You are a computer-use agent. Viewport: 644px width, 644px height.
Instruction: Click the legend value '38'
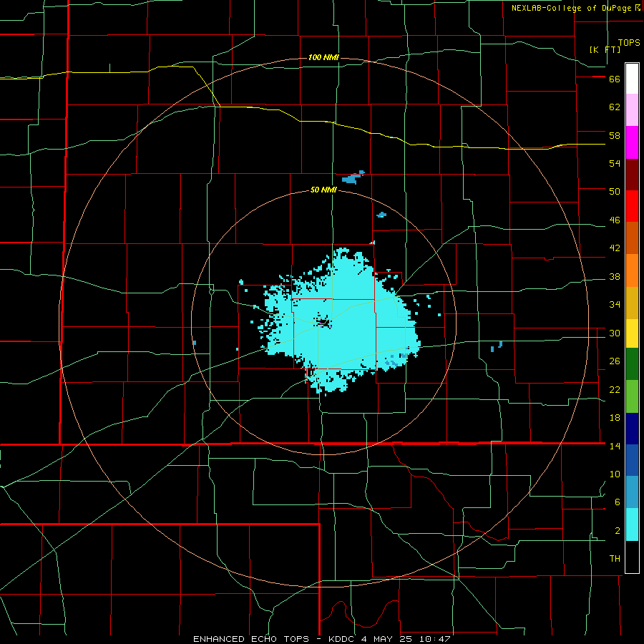(x=615, y=276)
